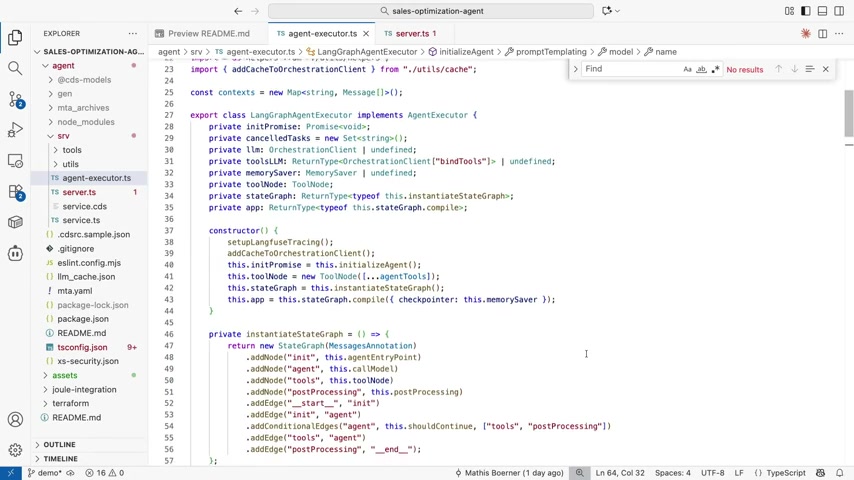Open the Manage settings gear
The height and width of the screenshot is (480, 854).
(x=15, y=449)
